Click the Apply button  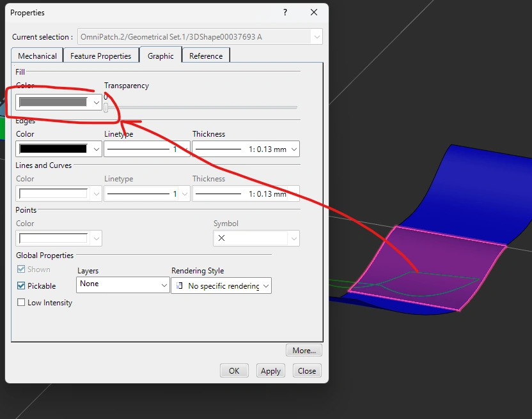[270, 371]
